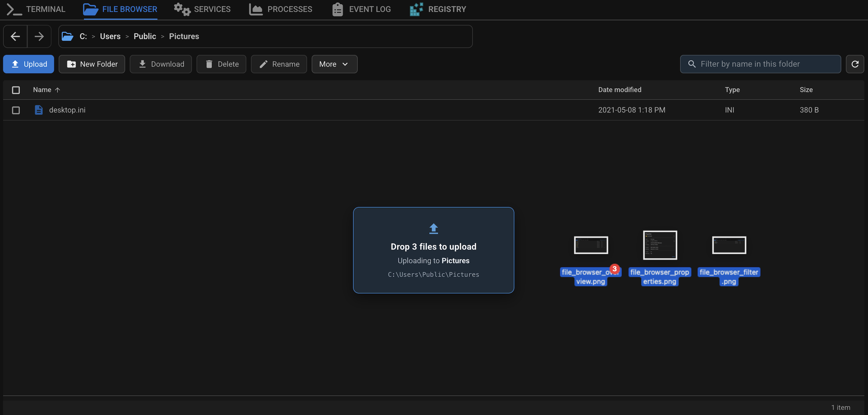
Task: Click the forward navigation arrow
Action: click(x=39, y=37)
